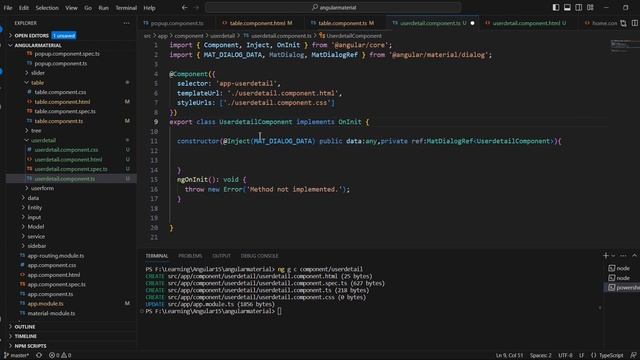Go back with the left arrow

coord(184,7)
